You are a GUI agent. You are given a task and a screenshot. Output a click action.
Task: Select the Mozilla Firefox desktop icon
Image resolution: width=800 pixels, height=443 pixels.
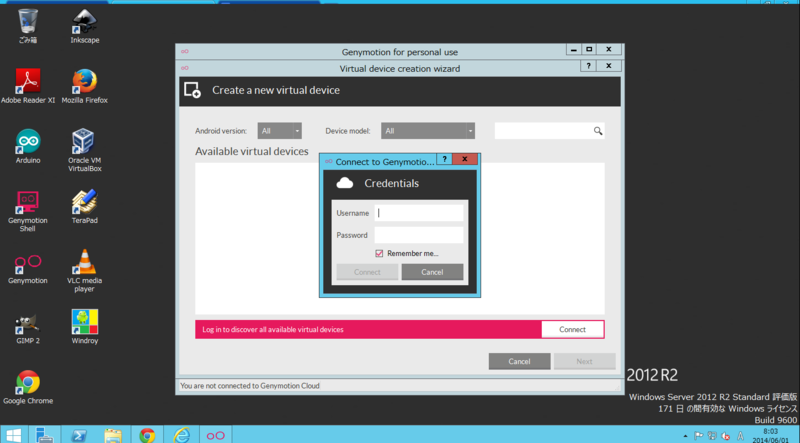(x=84, y=86)
